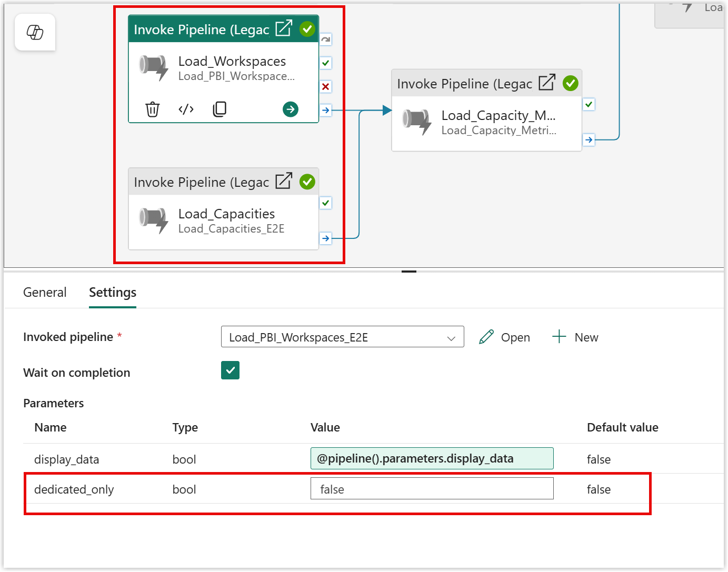Screen dimensions: 728x572
Task: Click the 'dedicated_only' parameter name
Action: point(74,489)
